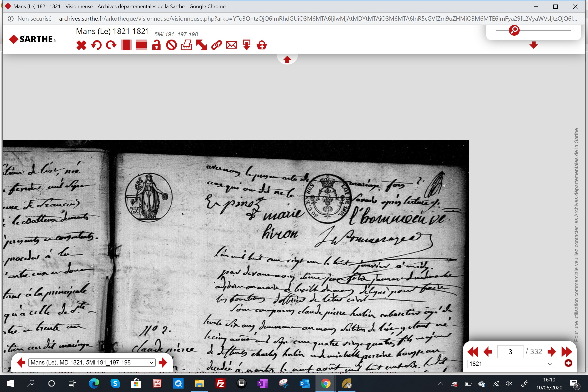
Task: Go to the next page with the single right arrow
Action: [x=551, y=352]
